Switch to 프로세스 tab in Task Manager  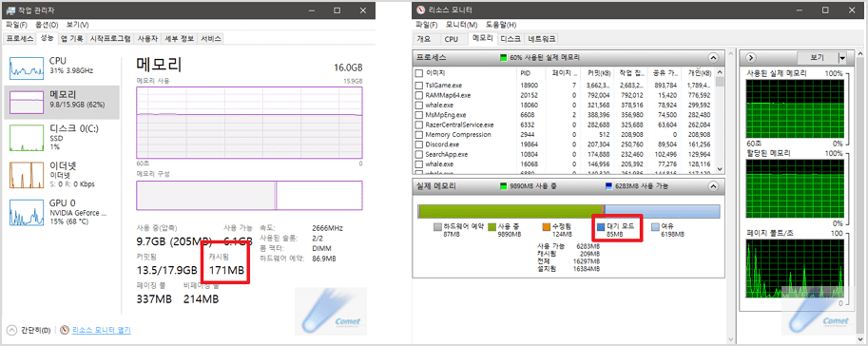coord(20,39)
